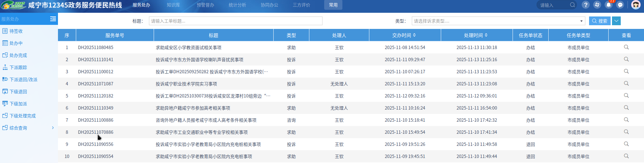Expand advanced search options next to 搜索
644x163 pixels.
[x=616, y=21]
